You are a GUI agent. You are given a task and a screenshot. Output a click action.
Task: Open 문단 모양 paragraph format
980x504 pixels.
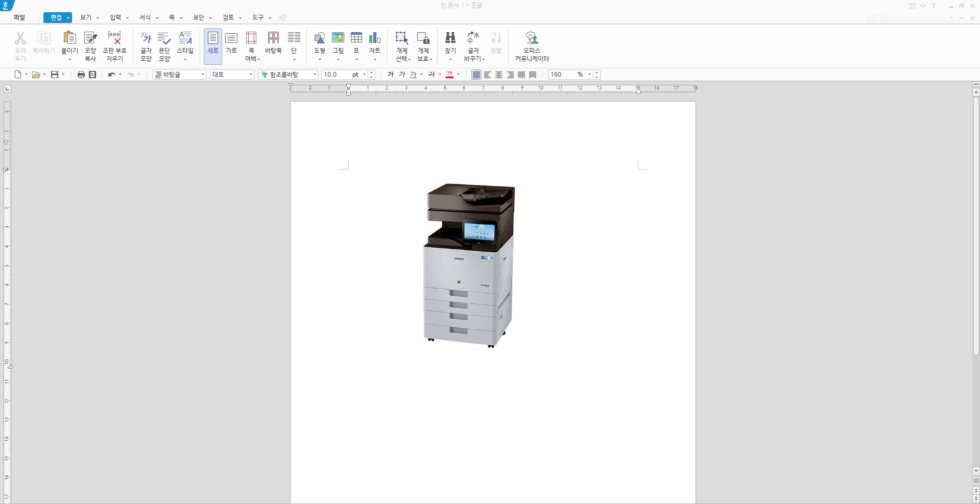point(164,46)
